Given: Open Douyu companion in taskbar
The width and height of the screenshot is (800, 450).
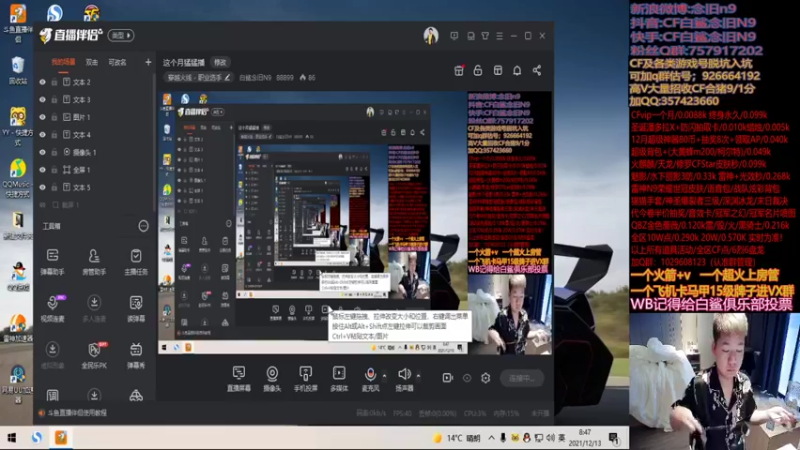Looking at the screenshot, I should tap(61, 438).
